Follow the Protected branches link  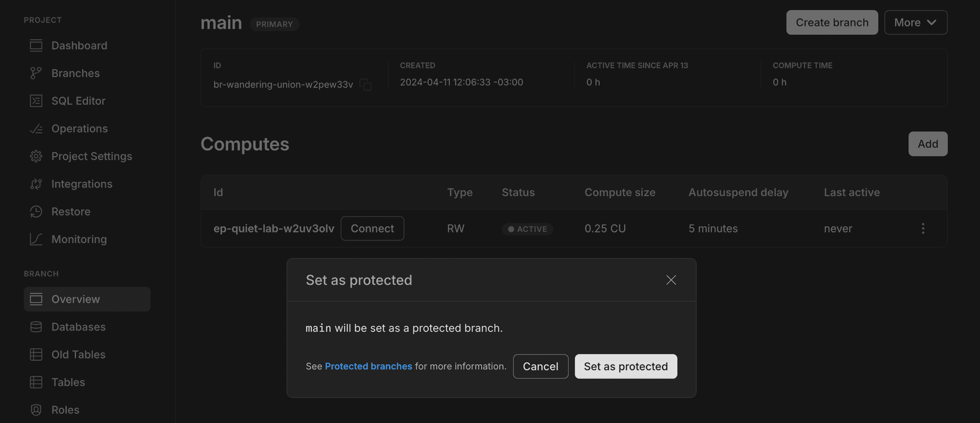368,366
